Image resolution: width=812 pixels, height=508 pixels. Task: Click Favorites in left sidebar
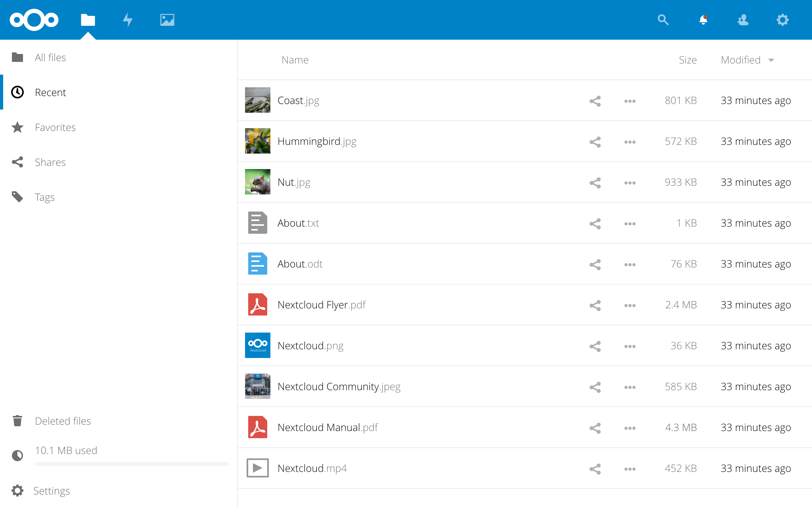click(56, 127)
